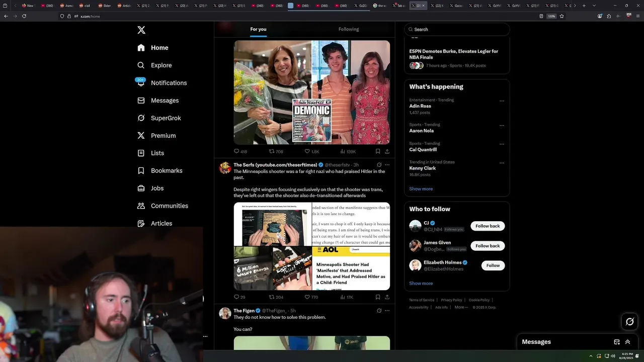Reply to The Serfs post
Viewport: 644px width, 362px height.
(239, 297)
